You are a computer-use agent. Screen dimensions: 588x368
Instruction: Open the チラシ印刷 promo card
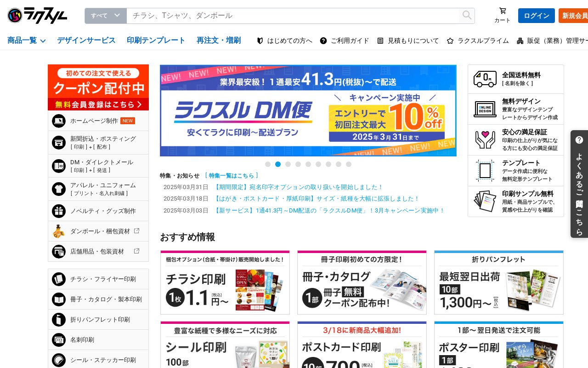coord(225,282)
